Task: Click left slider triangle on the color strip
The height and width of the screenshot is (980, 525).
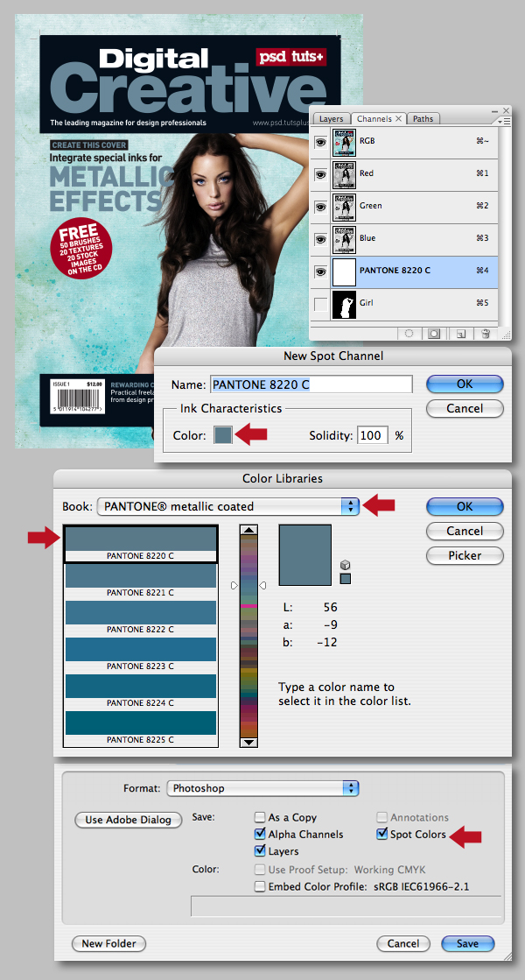Action: (x=234, y=586)
